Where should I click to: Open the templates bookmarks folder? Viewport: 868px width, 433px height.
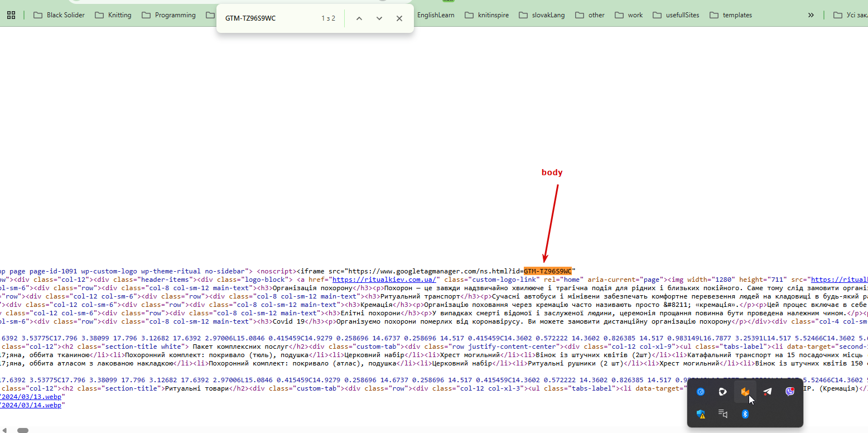pyautogui.click(x=731, y=15)
